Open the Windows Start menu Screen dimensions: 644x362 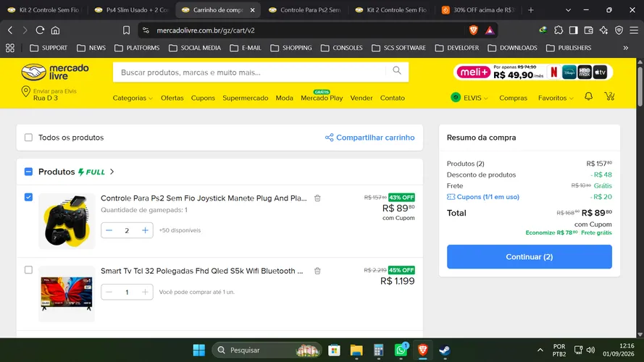point(198,350)
